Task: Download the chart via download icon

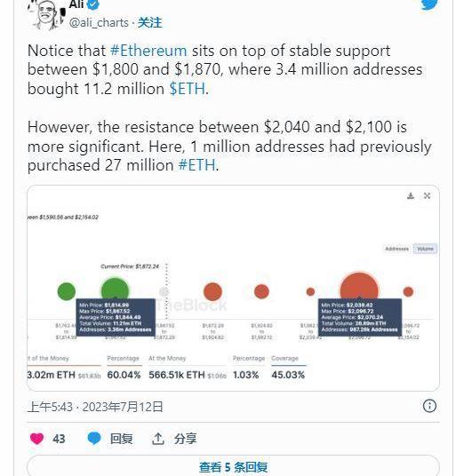Action: (411, 195)
